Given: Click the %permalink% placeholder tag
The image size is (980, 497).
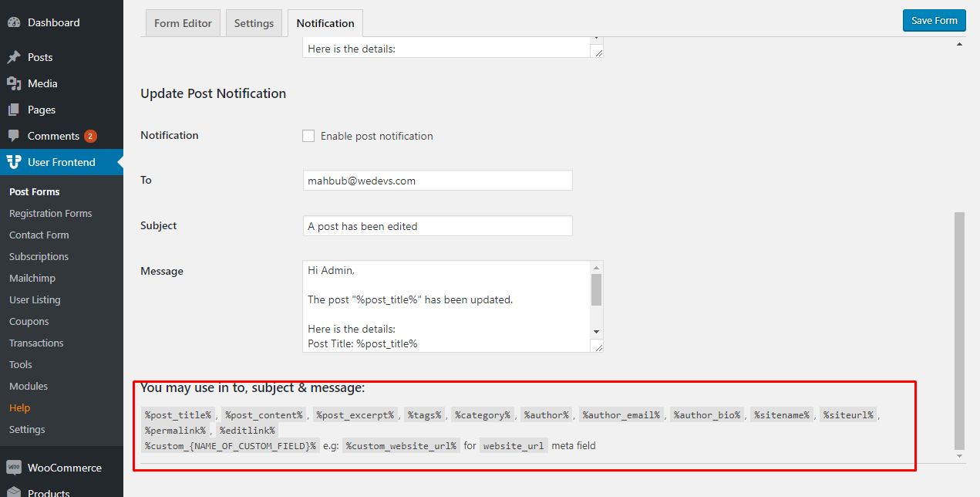Looking at the screenshot, I should click(175, 430).
